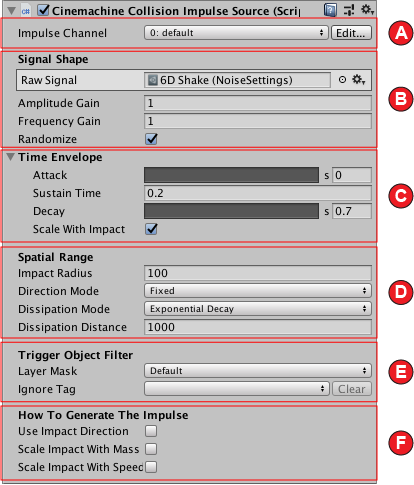This screenshot has width=414, height=485.
Task: Open Dissipation Mode Exponential Decay dropdown
Action: pos(258,309)
